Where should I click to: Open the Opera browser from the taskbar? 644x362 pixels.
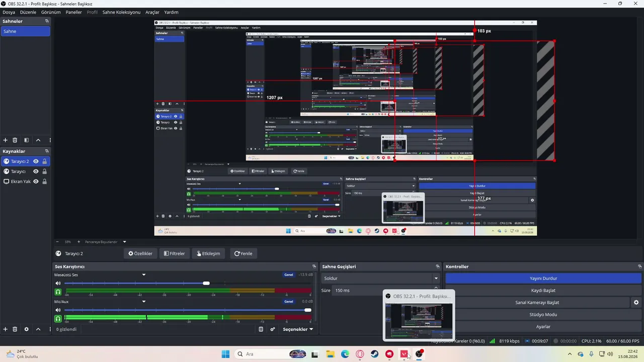[360, 354]
